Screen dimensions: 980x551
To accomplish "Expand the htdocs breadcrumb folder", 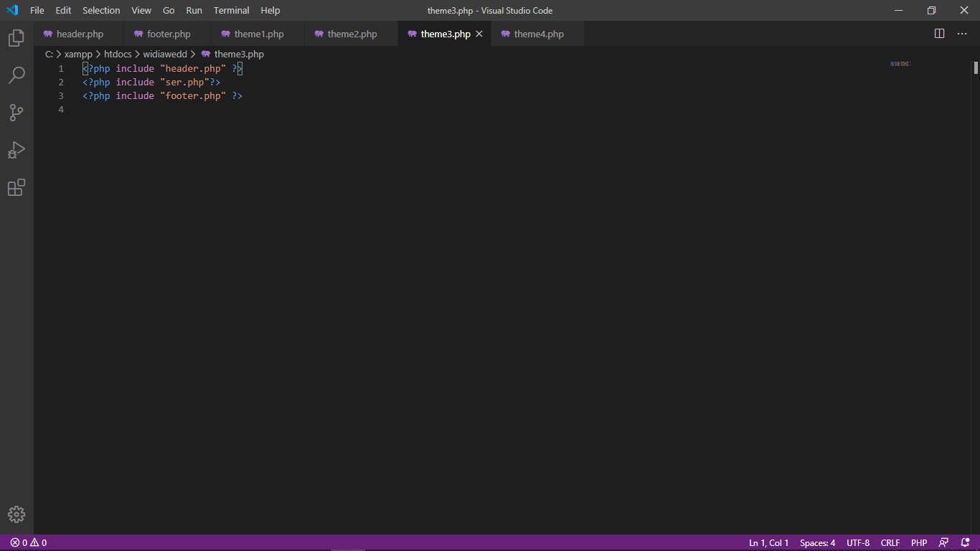I will point(118,54).
